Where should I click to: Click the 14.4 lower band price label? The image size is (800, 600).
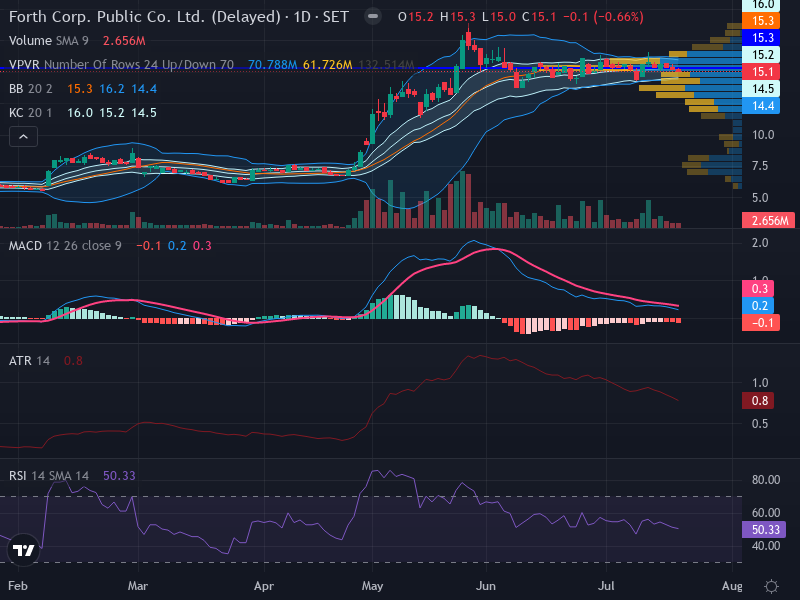click(760, 106)
